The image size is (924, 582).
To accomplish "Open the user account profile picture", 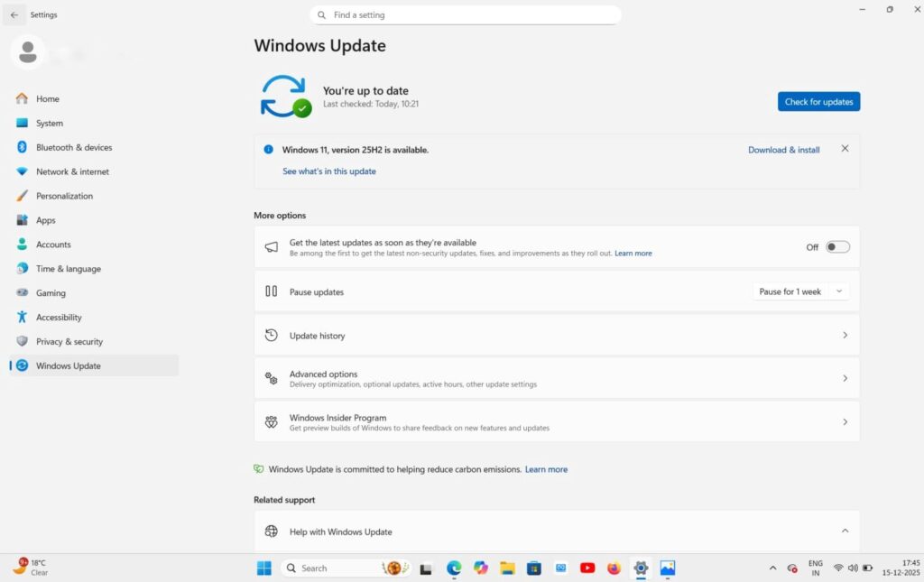I will pyautogui.click(x=28, y=51).
